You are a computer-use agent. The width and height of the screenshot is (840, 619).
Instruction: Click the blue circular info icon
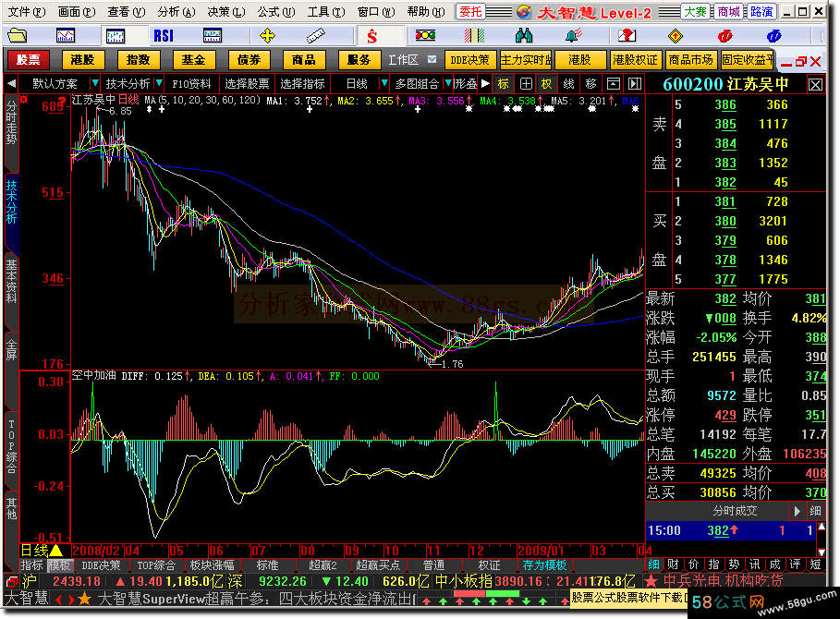coord(773,36)
